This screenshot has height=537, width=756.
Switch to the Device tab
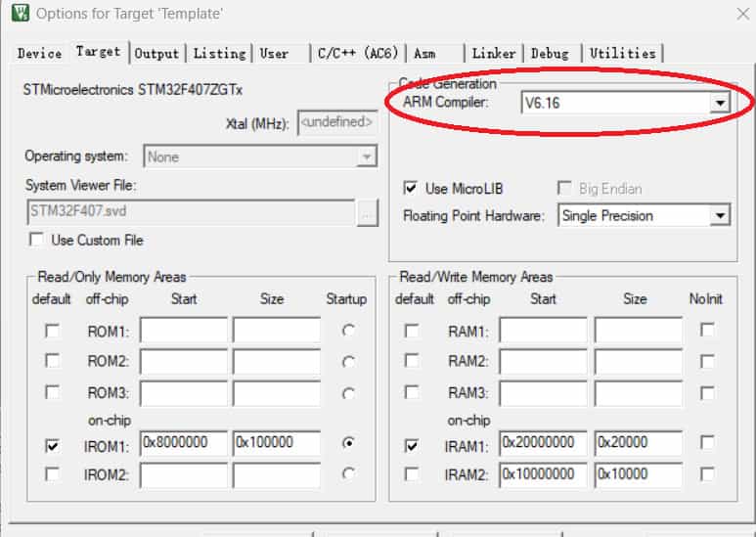[x=39, y=53]
